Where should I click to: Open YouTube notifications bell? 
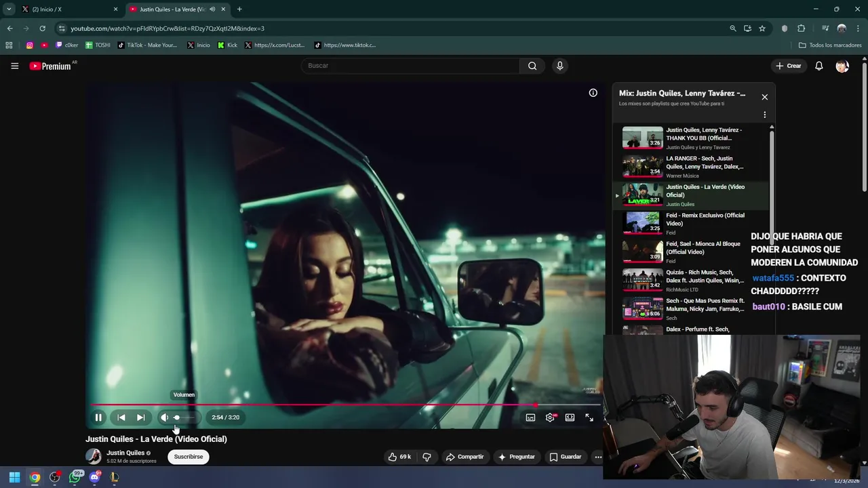(x=819, y=66)
